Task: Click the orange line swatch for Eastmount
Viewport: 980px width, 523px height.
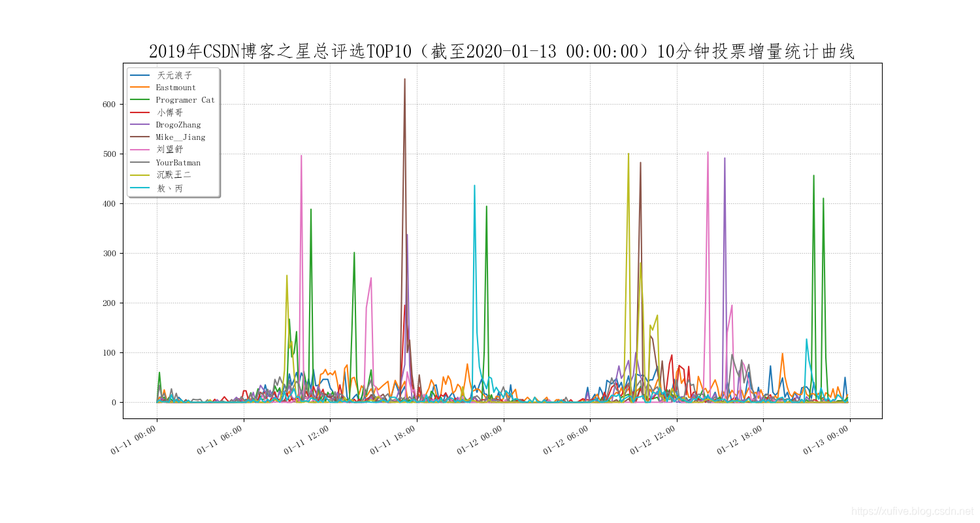Action: pyautogui.click(x=140, y=88)
